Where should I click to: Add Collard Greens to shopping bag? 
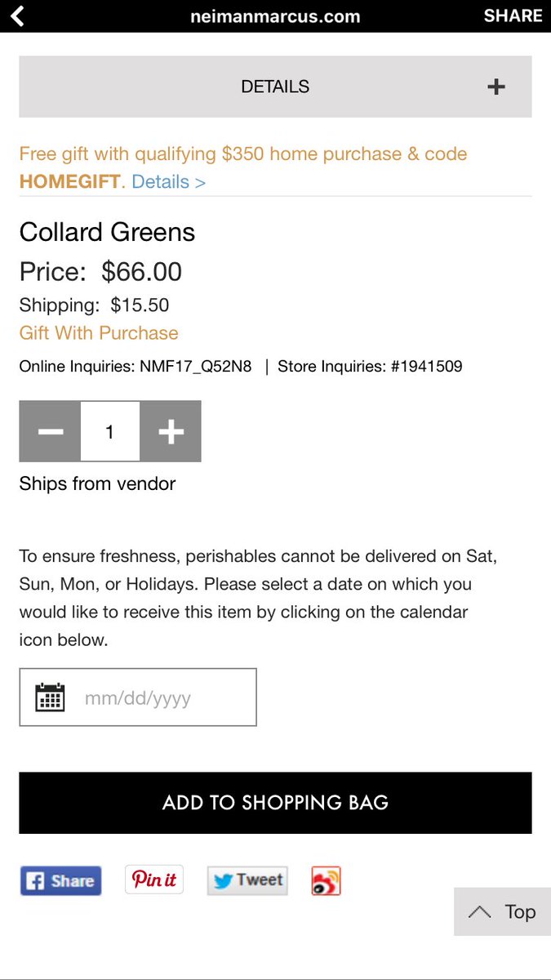pyautogui.click(x=275, y=803)
